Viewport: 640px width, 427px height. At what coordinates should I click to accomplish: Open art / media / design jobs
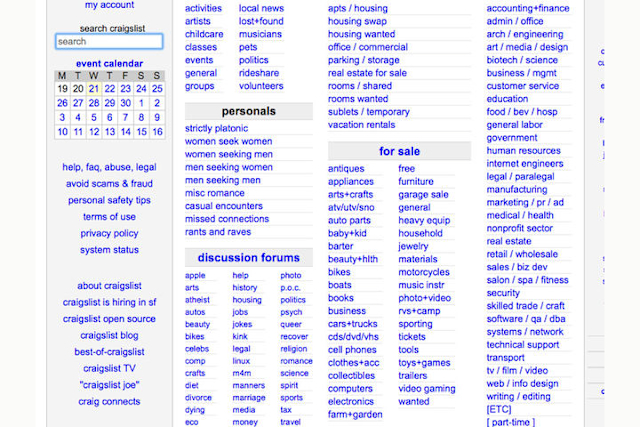(527, 47)
